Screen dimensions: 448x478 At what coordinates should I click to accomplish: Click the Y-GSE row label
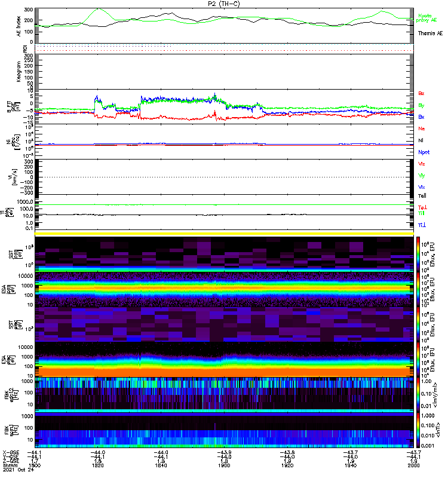point(11,456)
